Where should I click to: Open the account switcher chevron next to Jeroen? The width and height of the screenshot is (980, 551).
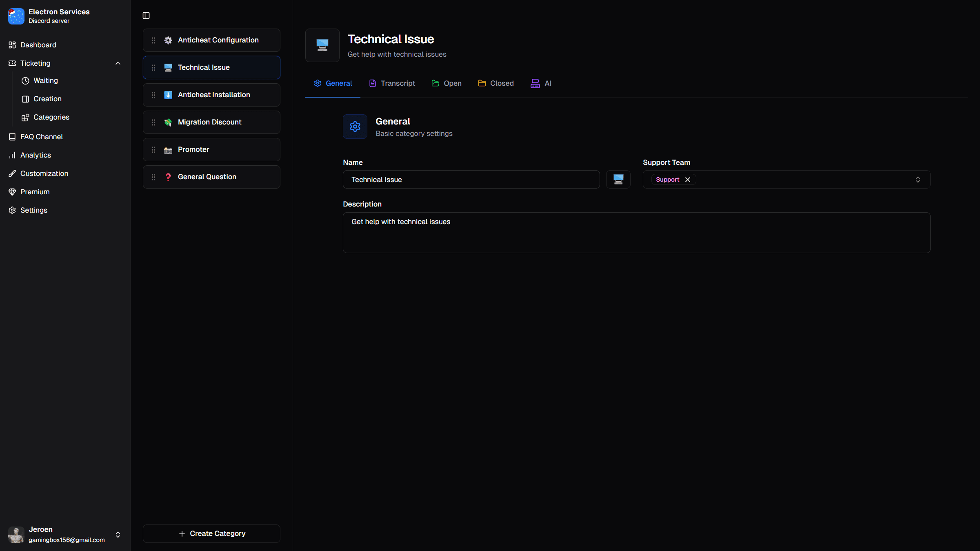coord(118,535)
